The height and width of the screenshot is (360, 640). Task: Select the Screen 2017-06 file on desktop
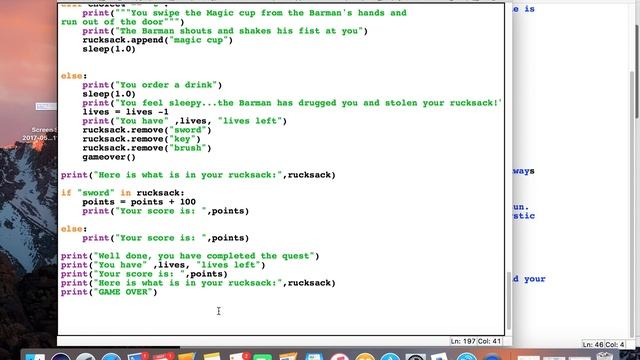coord(41,134)
